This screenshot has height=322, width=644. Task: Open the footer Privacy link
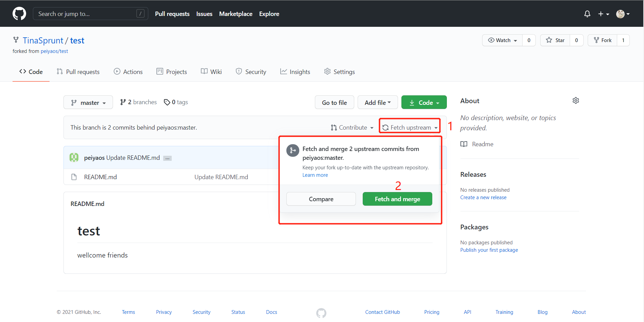(x=164, y=312)
